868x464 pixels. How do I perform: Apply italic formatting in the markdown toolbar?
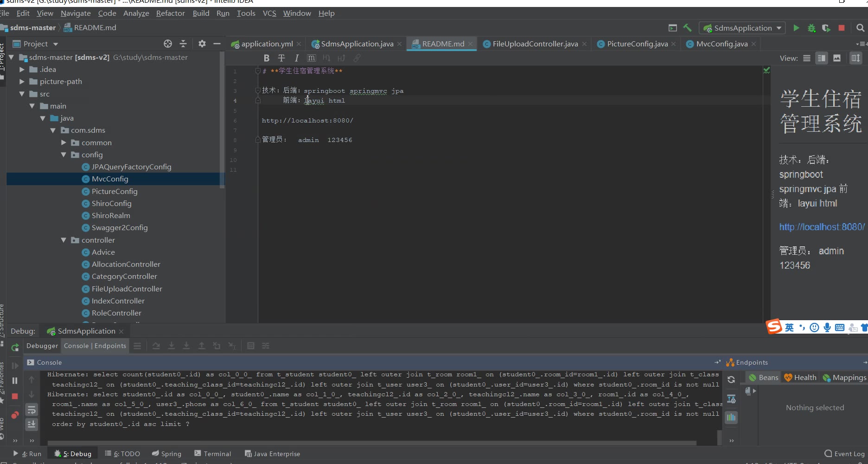click(296, 58)
